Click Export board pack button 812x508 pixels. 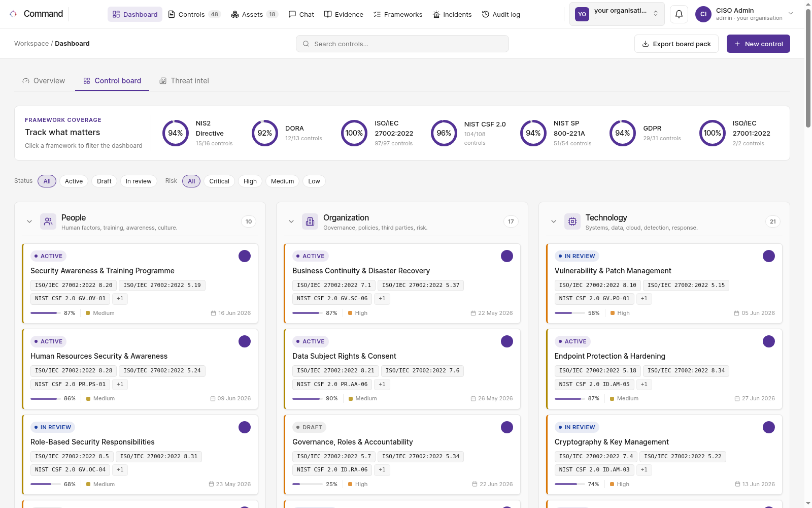pos(676,44)
